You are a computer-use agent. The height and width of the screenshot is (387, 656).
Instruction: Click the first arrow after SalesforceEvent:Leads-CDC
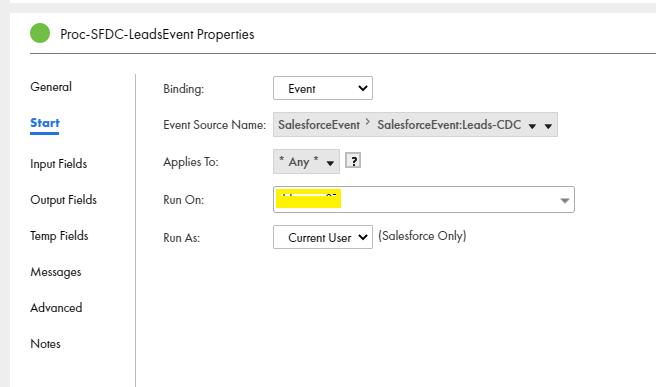(x=532, y=126)
